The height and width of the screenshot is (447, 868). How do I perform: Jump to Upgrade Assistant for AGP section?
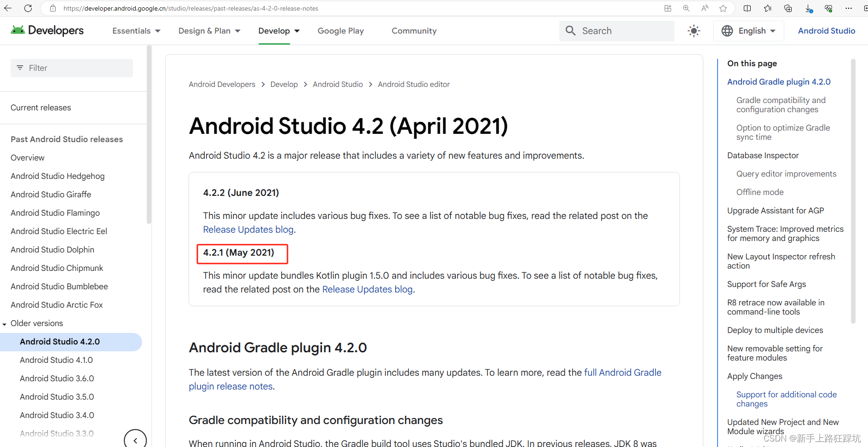pos(776,211)
